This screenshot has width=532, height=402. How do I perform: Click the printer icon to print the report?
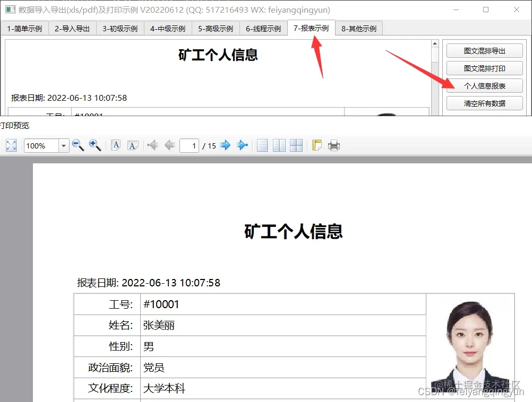point(334,145)
